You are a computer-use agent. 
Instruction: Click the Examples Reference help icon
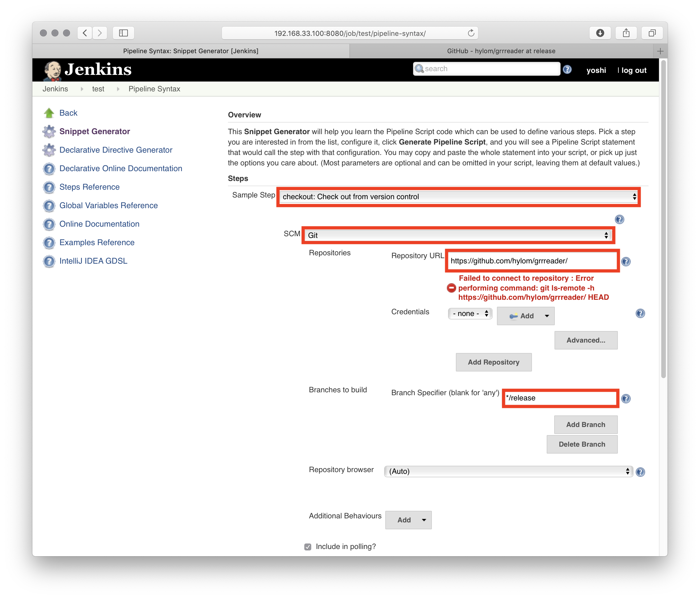[x=49, y=243]
